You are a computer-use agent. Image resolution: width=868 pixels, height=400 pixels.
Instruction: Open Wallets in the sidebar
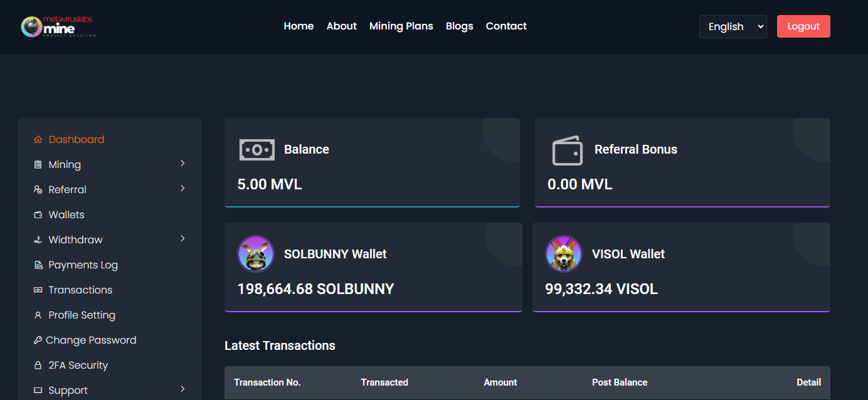tap(66, 214)
